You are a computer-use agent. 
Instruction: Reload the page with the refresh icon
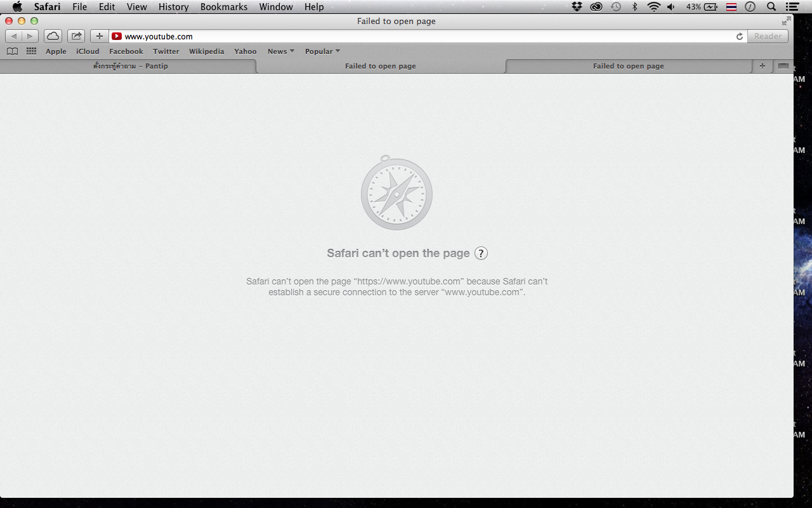739,37
